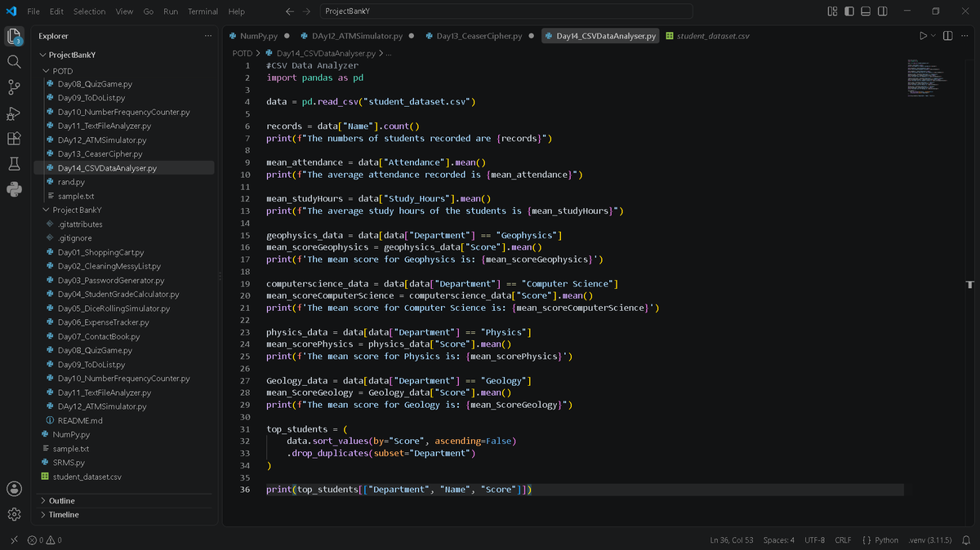Viewport: 980px width, 550px height.
Task: Open the Extensions view
Action: click(x=14, y=139)
